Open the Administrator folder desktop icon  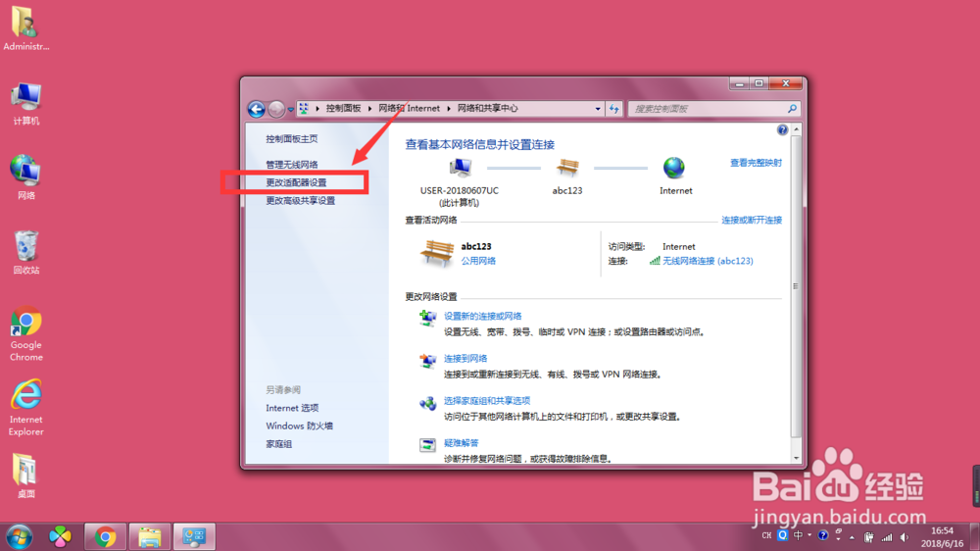click(25, 28)
